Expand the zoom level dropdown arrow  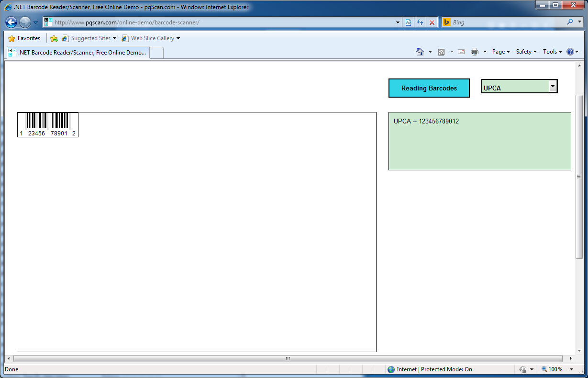point(571,369)
